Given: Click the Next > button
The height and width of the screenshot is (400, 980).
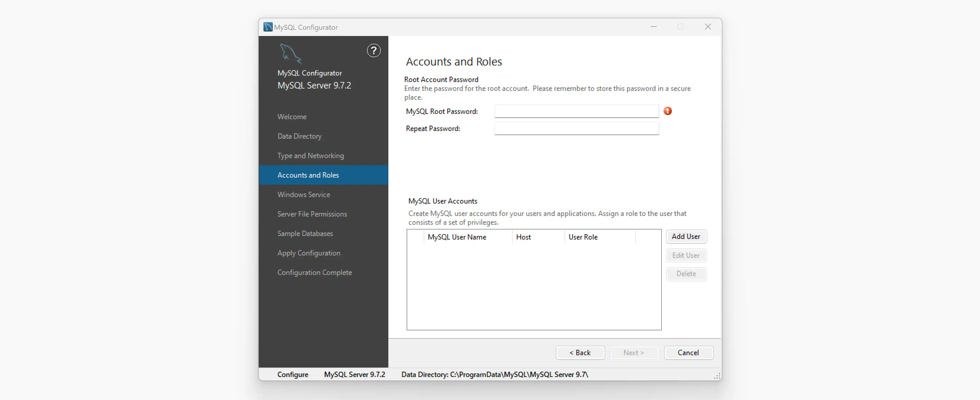Looking at the screenshot, I should coord(634,353).
